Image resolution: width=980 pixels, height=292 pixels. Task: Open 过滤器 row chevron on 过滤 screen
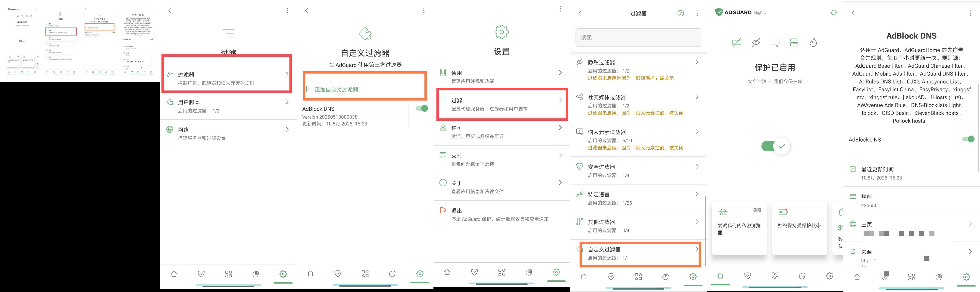tap(287, 74)
